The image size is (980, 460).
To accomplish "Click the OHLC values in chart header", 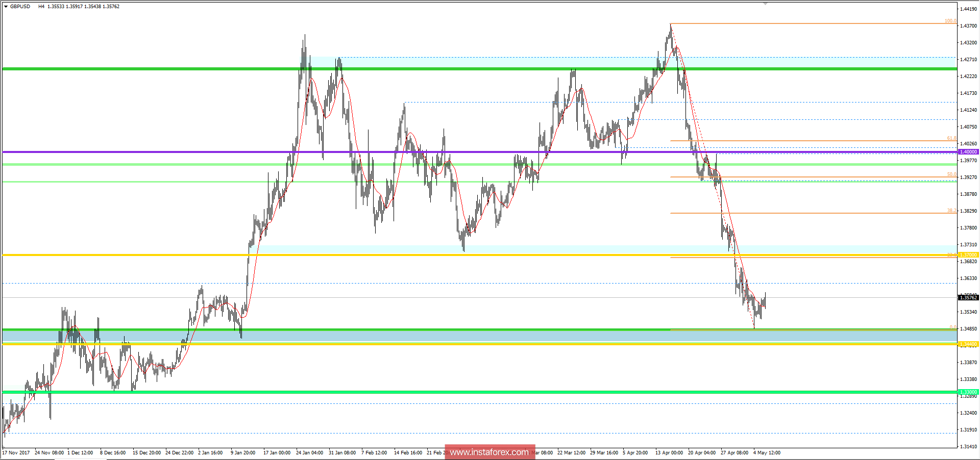I will (x=83, y=7).
